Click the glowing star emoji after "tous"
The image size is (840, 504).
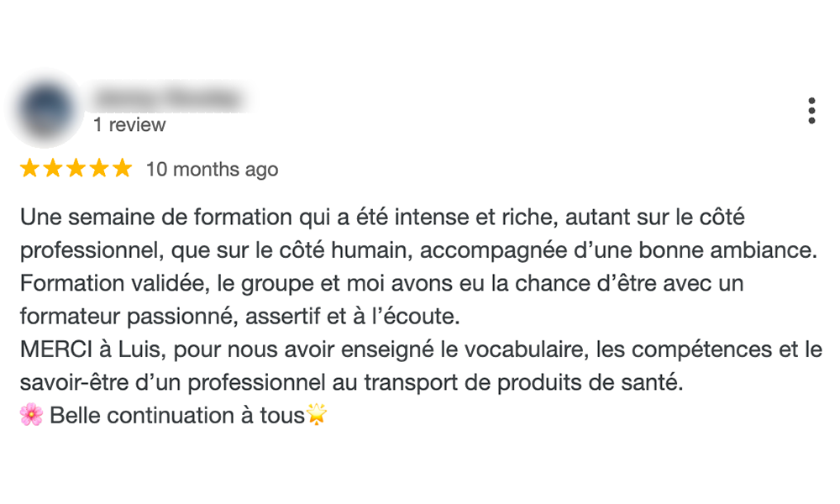pos(316,414)
